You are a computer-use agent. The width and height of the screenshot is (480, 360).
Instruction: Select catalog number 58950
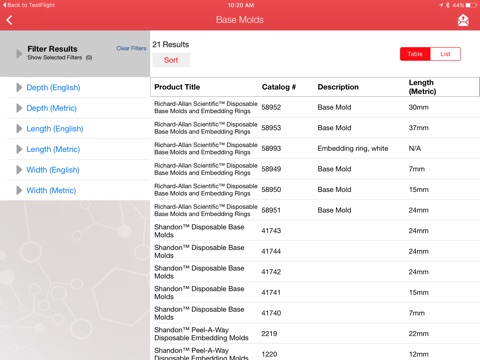click(x=271, y=190)
